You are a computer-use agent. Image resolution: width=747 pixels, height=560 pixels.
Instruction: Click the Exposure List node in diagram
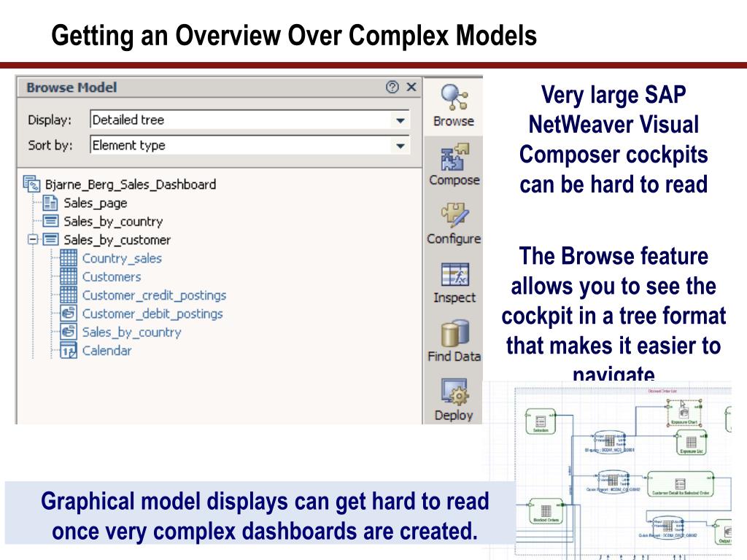tap(692, 443)
